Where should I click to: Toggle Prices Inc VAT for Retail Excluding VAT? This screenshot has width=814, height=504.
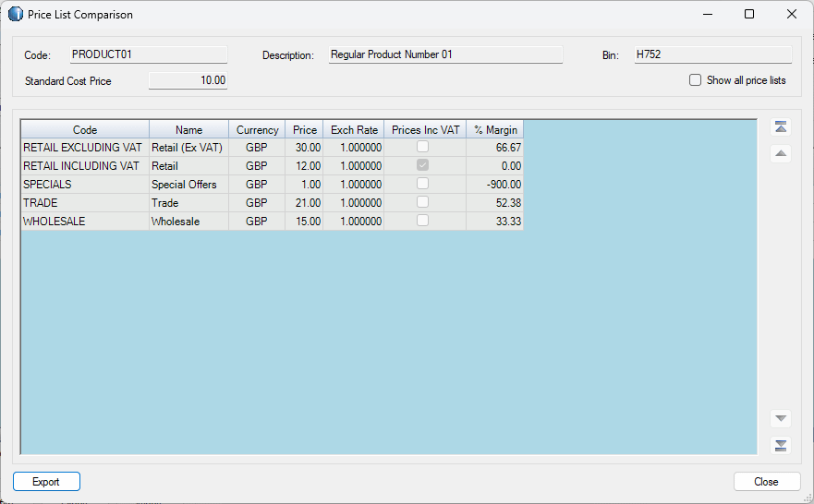(x=422, y=147)
